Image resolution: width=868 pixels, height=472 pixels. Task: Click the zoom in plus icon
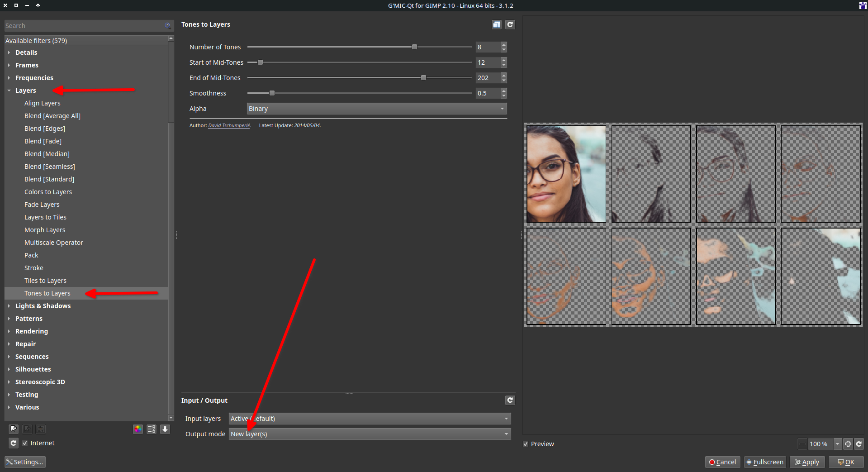pos(848,444)
